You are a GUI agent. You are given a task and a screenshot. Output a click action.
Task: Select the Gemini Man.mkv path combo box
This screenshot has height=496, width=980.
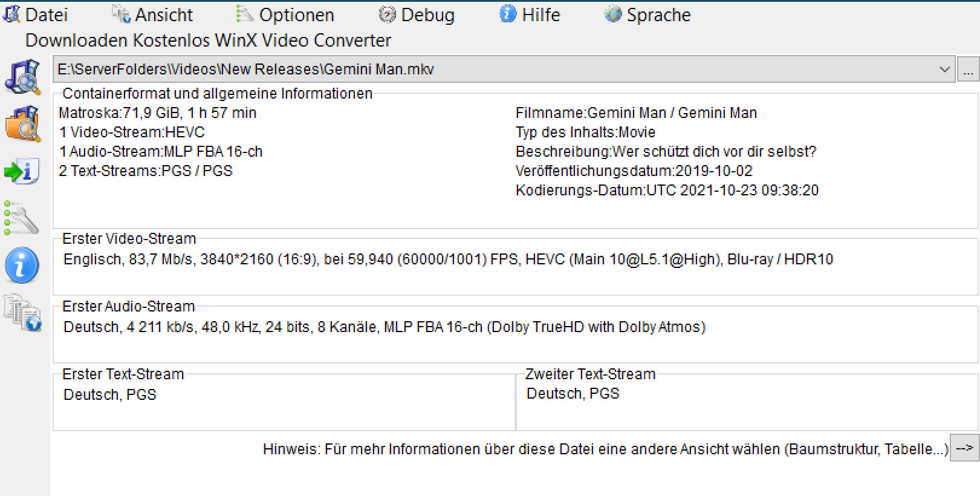pyautogui.click(x=504, y=70)
